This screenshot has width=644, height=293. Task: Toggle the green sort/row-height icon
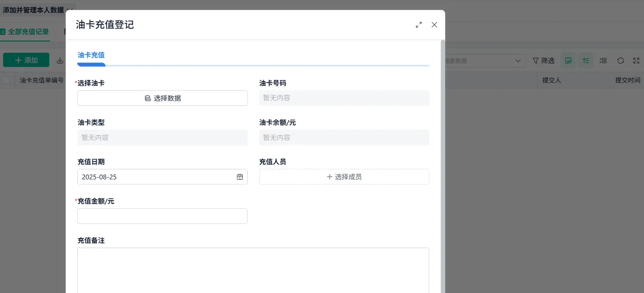pos(586,61)
